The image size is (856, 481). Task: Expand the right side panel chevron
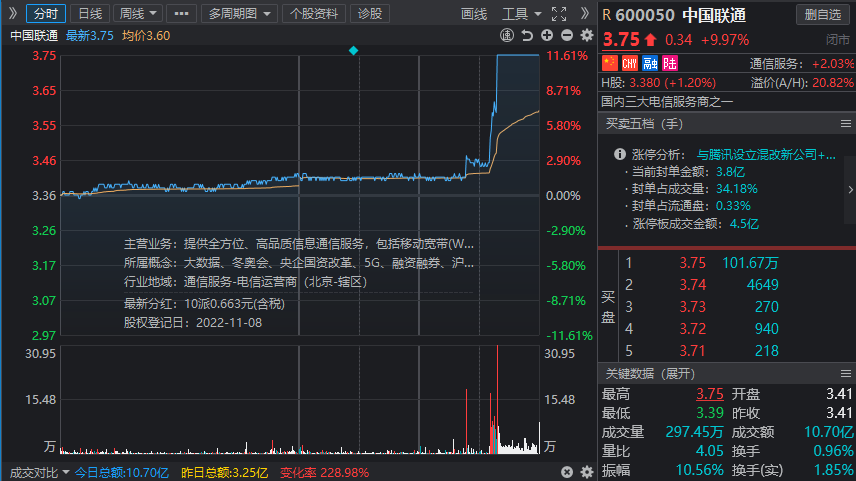[x=585, y=13]
